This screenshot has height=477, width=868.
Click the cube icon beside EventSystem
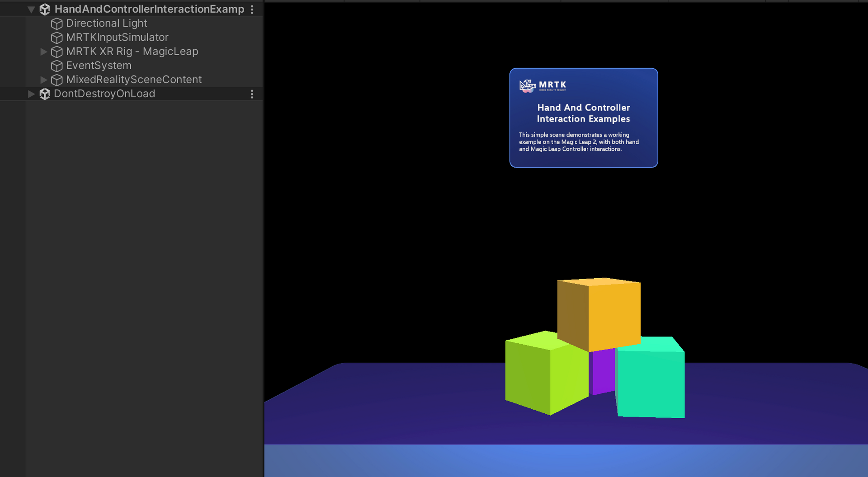tap(57, 65)
